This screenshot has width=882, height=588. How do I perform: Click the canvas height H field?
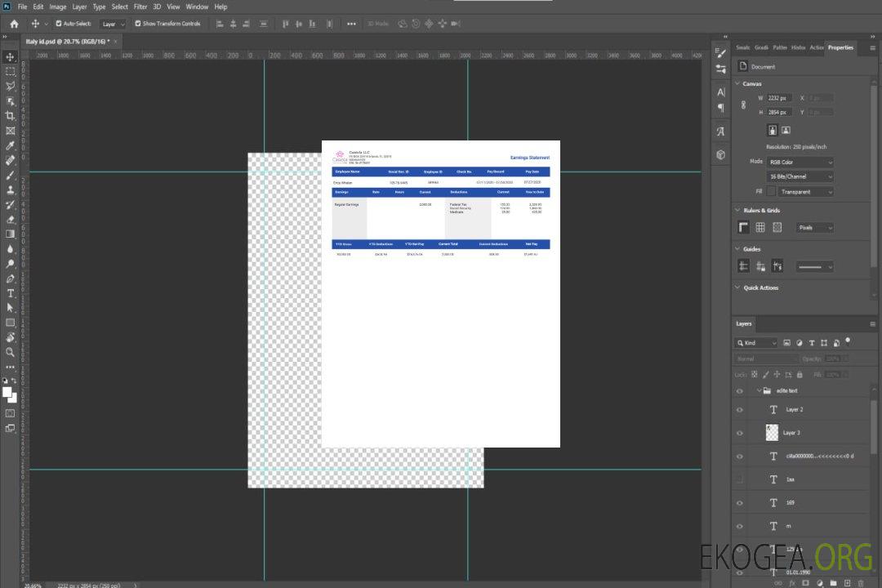(x=779, y=113)
